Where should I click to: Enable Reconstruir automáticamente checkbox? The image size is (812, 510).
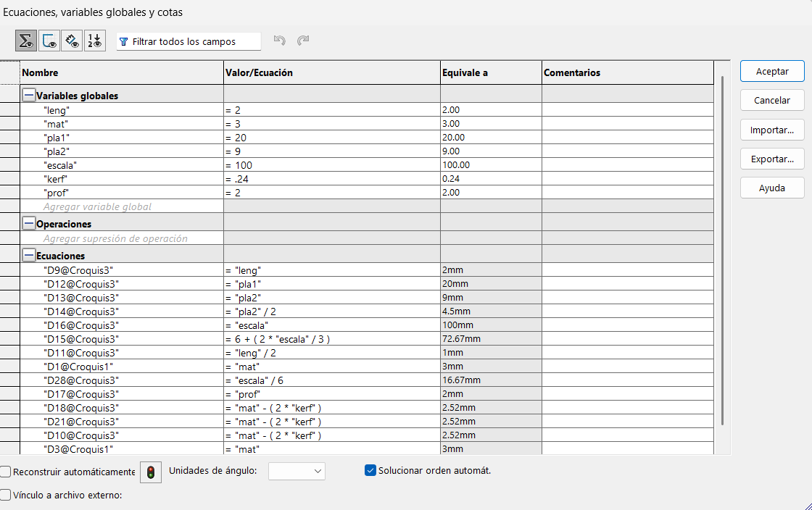(7, 472)
